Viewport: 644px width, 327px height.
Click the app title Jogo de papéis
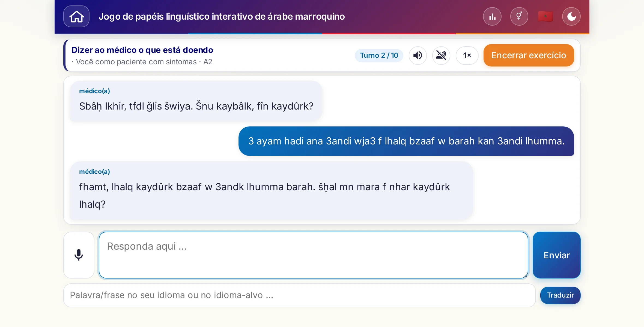222,17
